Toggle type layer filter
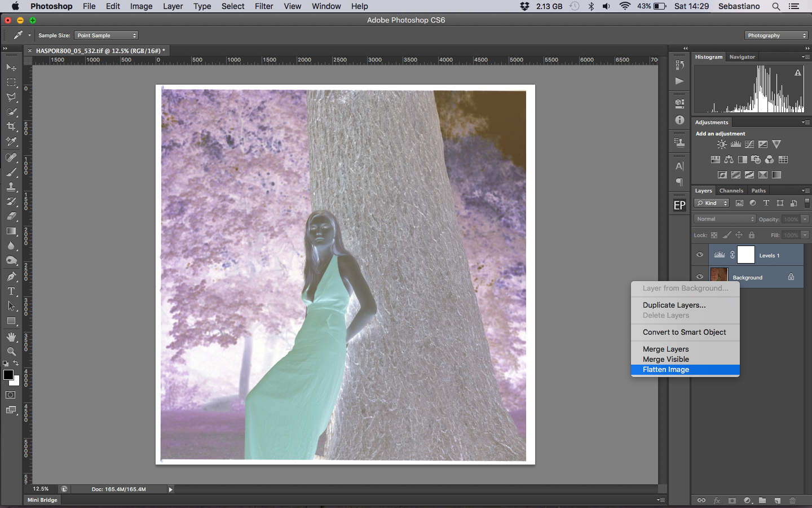This screenshot has width=812, height=508. click(766, 203)
